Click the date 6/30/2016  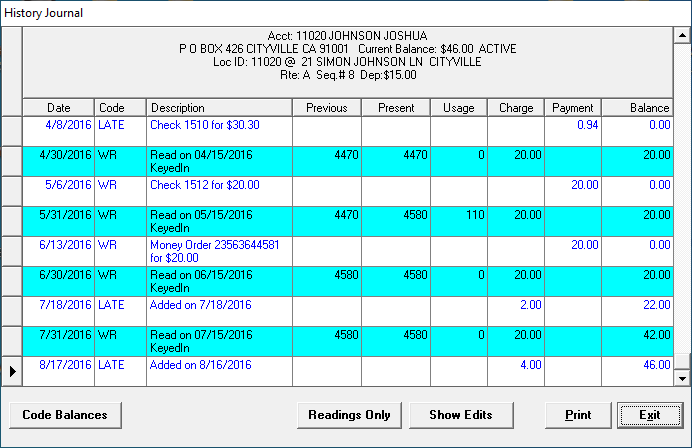[65, 275]
